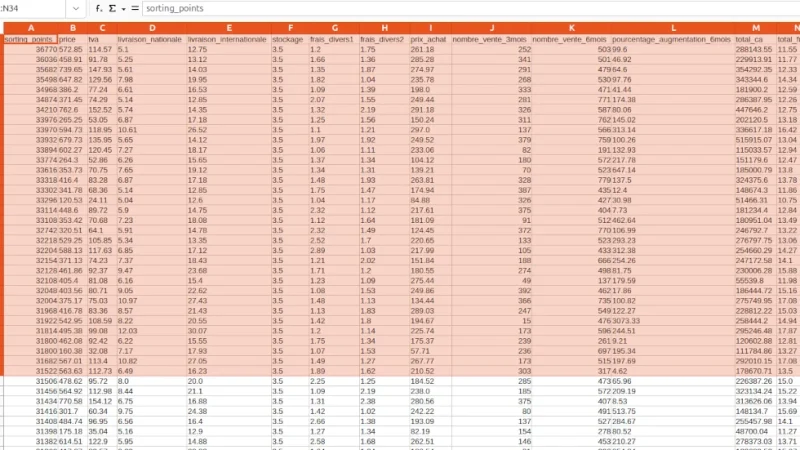The width and height of the screenshot is (800, 450).
Task: Select column L header
Action: click(673, 28)
